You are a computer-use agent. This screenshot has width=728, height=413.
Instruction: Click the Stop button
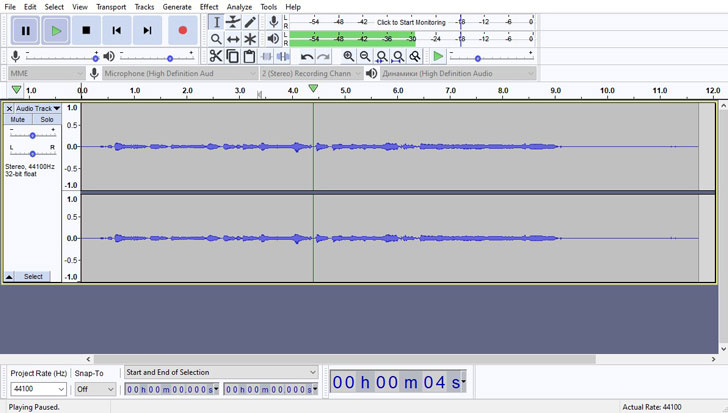click(x=87, y=31)
